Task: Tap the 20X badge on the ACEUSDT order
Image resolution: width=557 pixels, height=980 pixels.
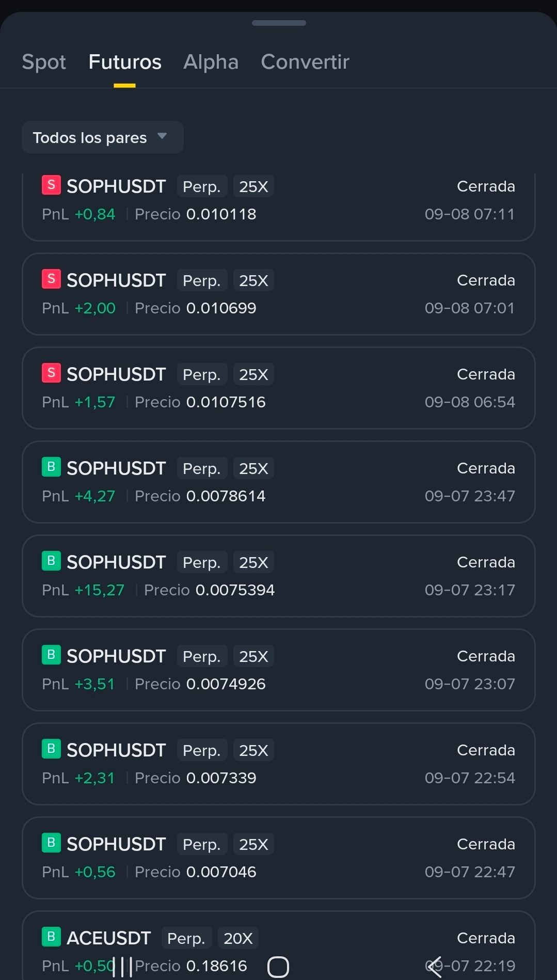Action: pyautogui.click(x=238, y=938)
